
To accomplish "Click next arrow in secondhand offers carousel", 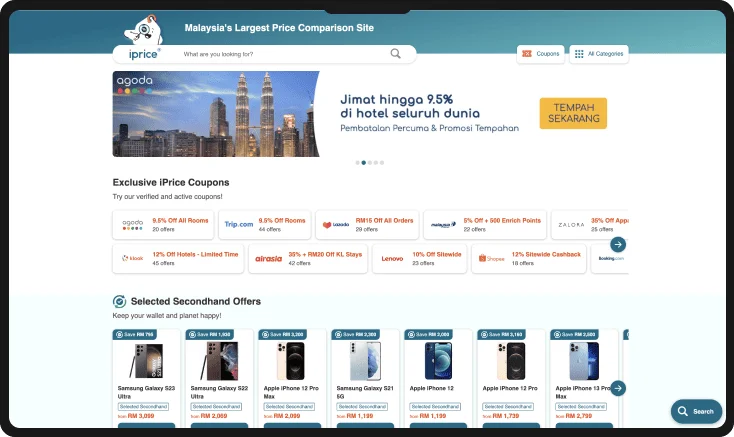I will (x=618, y=388).
